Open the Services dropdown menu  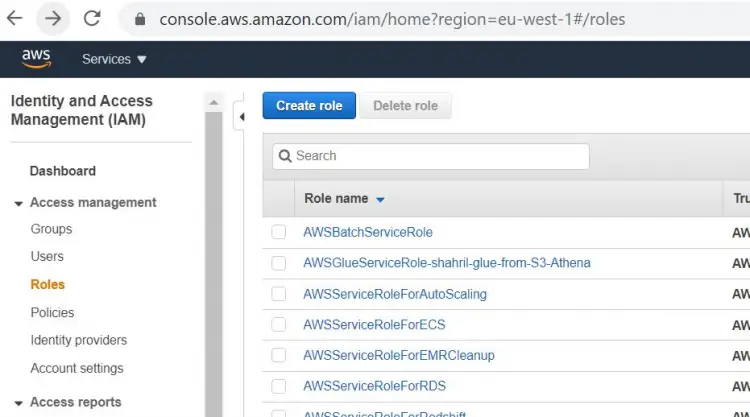(114, 59)
